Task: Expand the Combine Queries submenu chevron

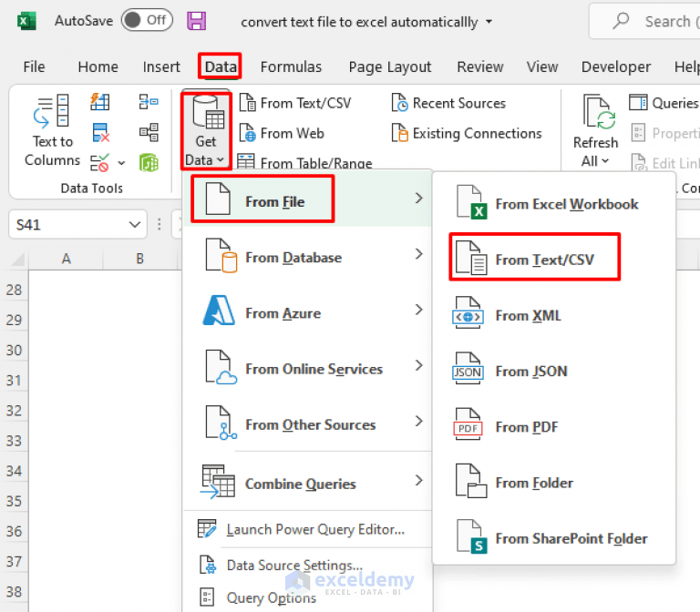Action: (418, 481)
